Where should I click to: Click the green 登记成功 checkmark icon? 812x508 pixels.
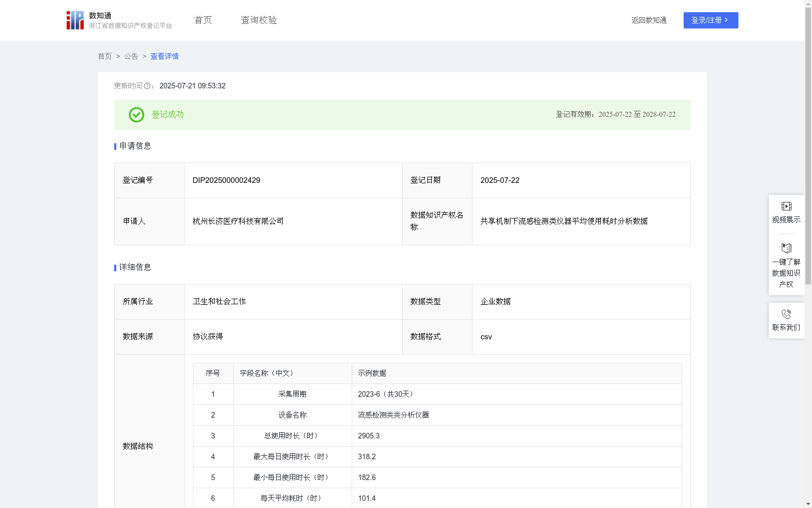click(x=136, y=115)
